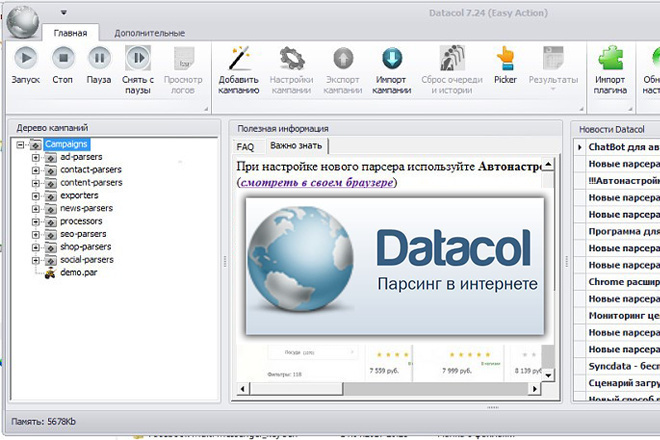Open the !!!Автонастройк news item
The width and height of the screenshot is (660, 440).
click(x=624, y=181)
